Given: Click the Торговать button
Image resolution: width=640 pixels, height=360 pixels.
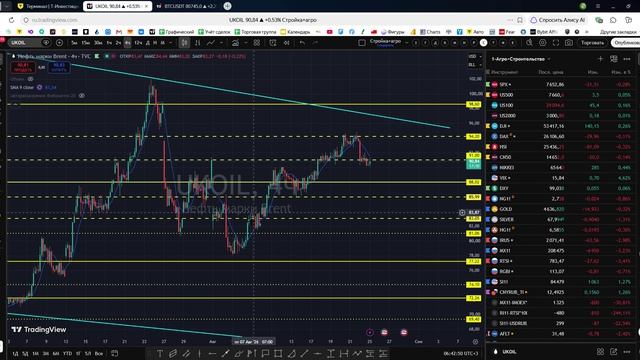Looking at the screenshot, I should [592, 42].
